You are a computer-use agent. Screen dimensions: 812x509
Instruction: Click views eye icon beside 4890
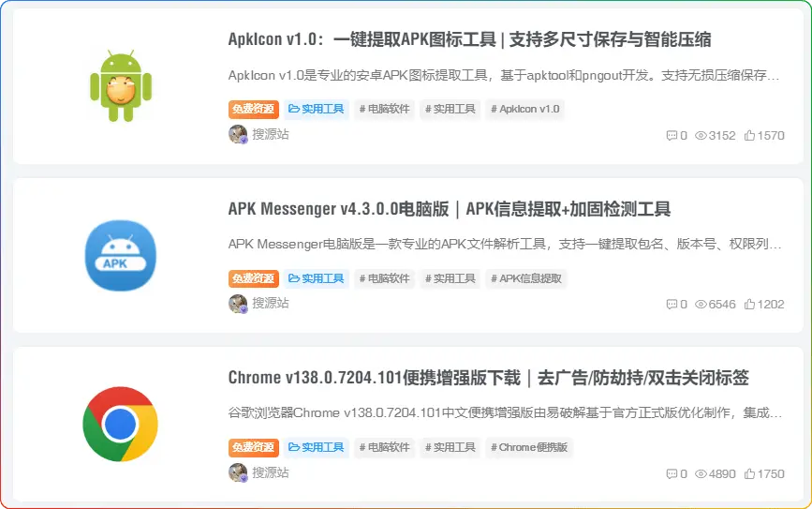[x=701, y=474]
